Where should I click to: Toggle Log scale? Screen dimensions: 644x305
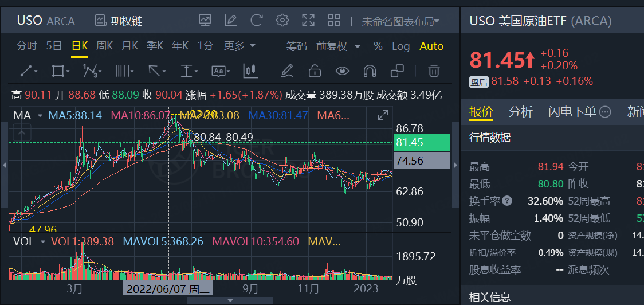coord(401,46)
